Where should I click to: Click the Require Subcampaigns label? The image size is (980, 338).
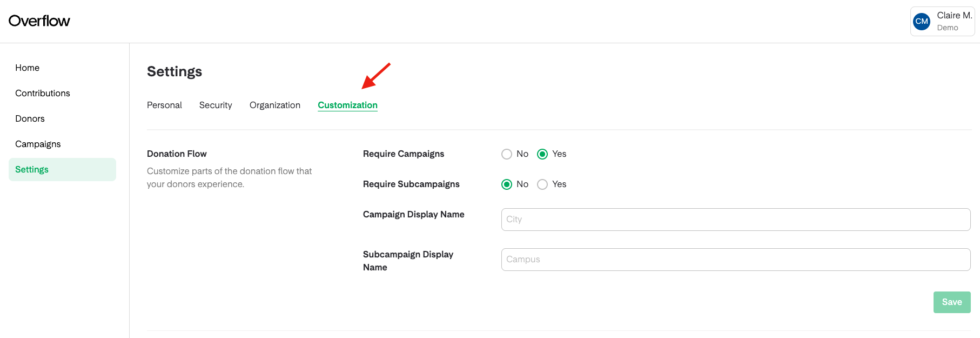click(411, 184)
